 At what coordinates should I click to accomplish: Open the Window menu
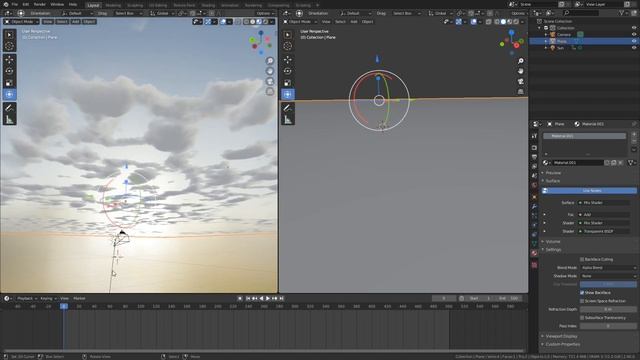pos(57,4)
